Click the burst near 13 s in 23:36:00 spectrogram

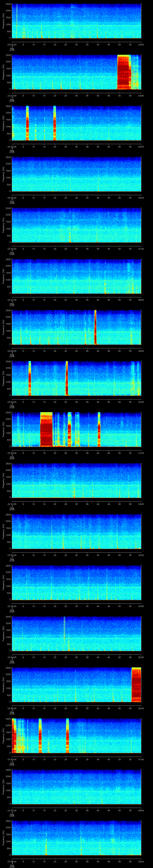point(40,736)
